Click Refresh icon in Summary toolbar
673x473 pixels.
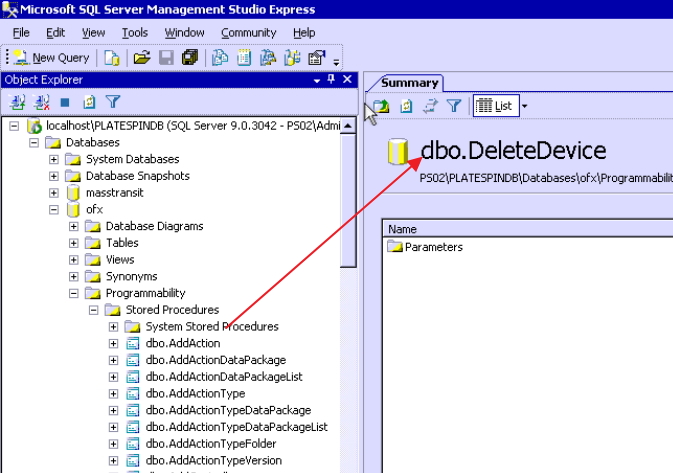(x=406, y=106)
